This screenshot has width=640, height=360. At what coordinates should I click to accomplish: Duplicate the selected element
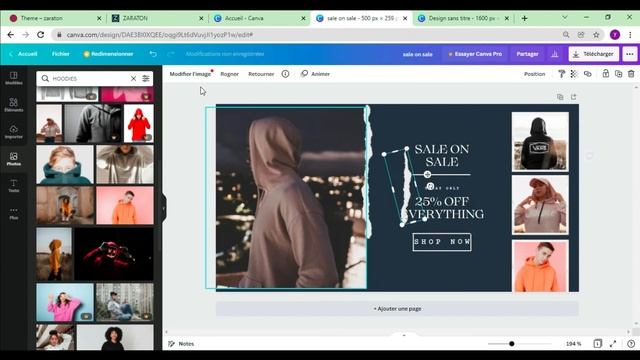click(x=618, y=74)
